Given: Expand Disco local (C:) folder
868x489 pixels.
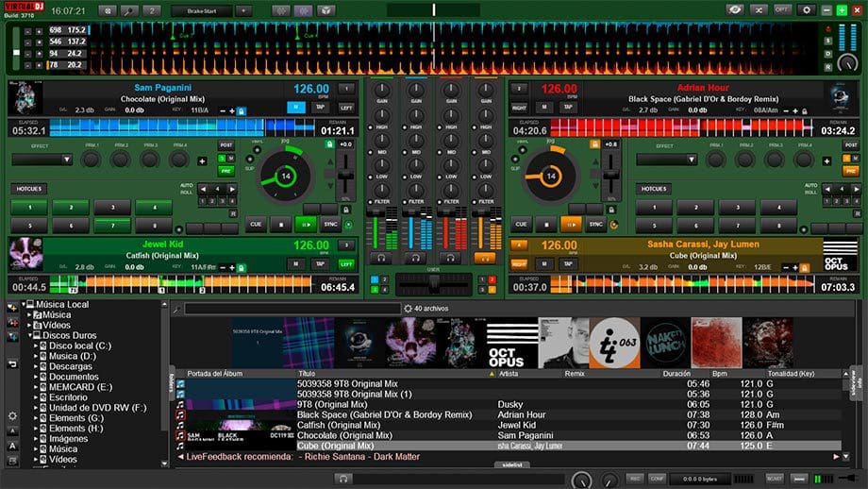Looking at the screenshot, I should (x=36, y=346).
